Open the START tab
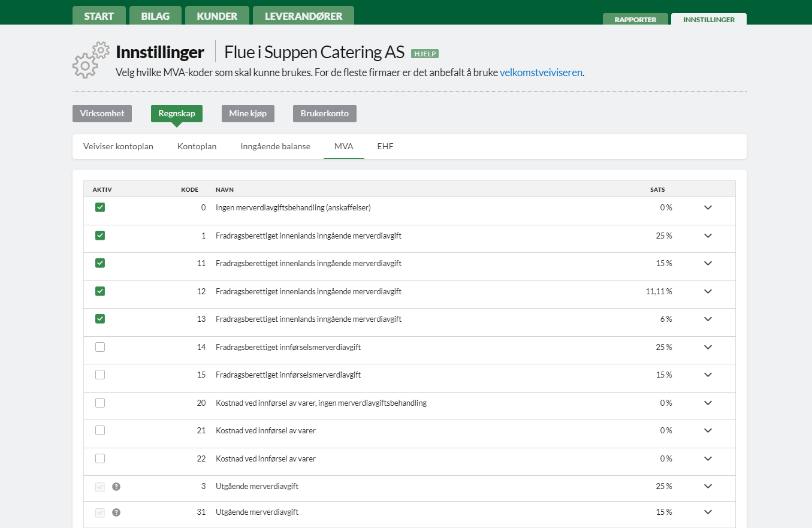 (99, 16)
